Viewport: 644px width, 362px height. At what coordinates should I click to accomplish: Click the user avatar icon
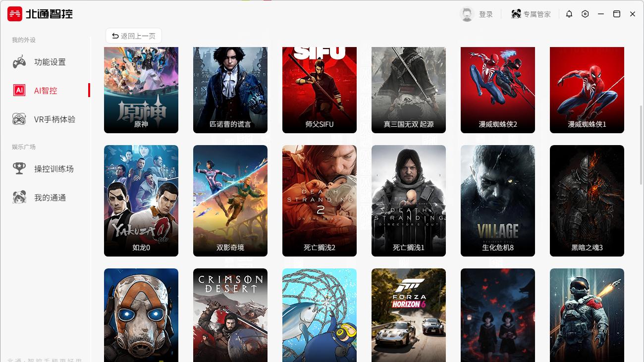(x=467, y=14)
